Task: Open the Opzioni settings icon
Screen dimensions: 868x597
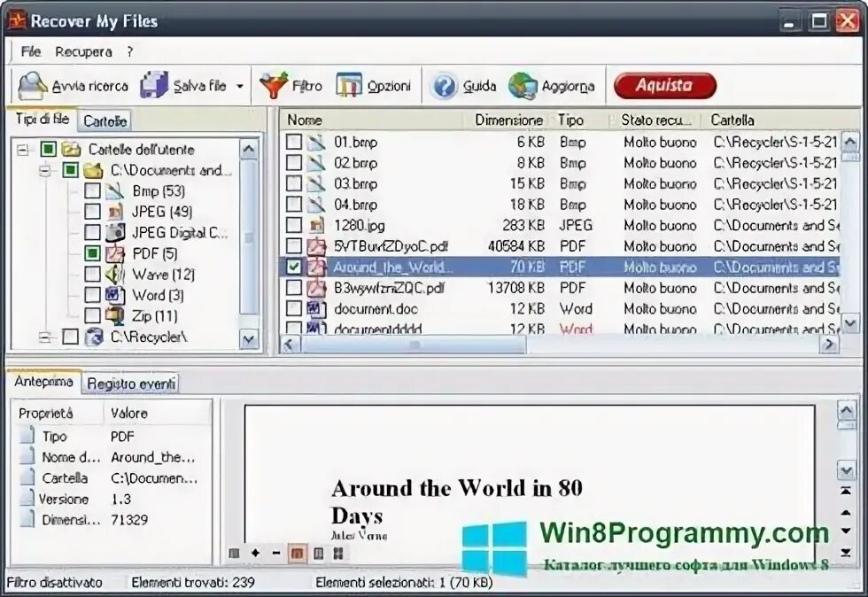Action: click(349, 85)
